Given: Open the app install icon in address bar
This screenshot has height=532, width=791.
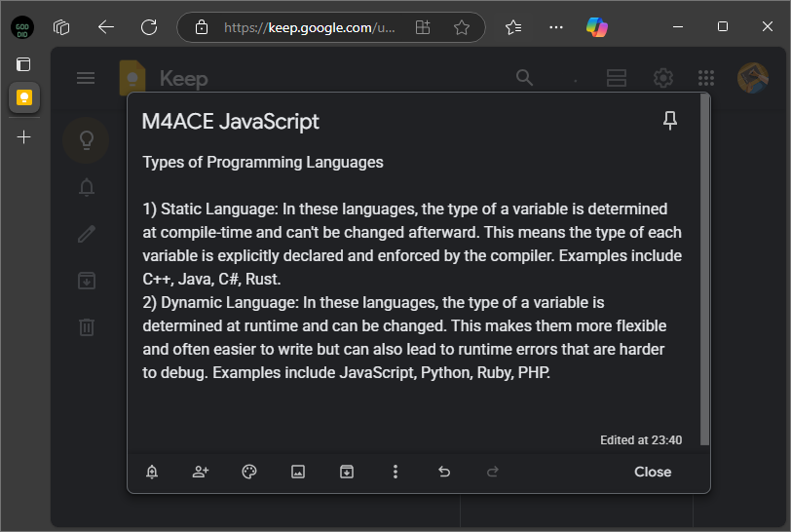Looking at the screenshot, I should pyautogui.click(x=423, y=27).
